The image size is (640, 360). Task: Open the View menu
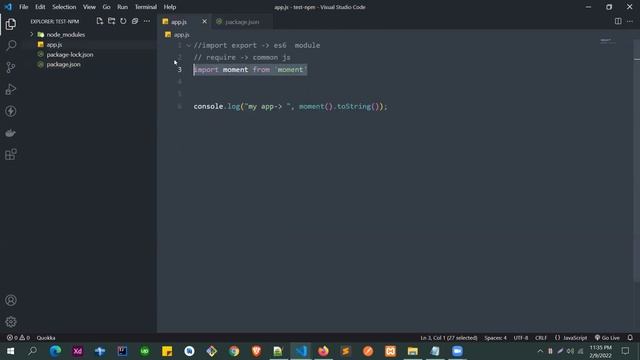coord(89,7)
